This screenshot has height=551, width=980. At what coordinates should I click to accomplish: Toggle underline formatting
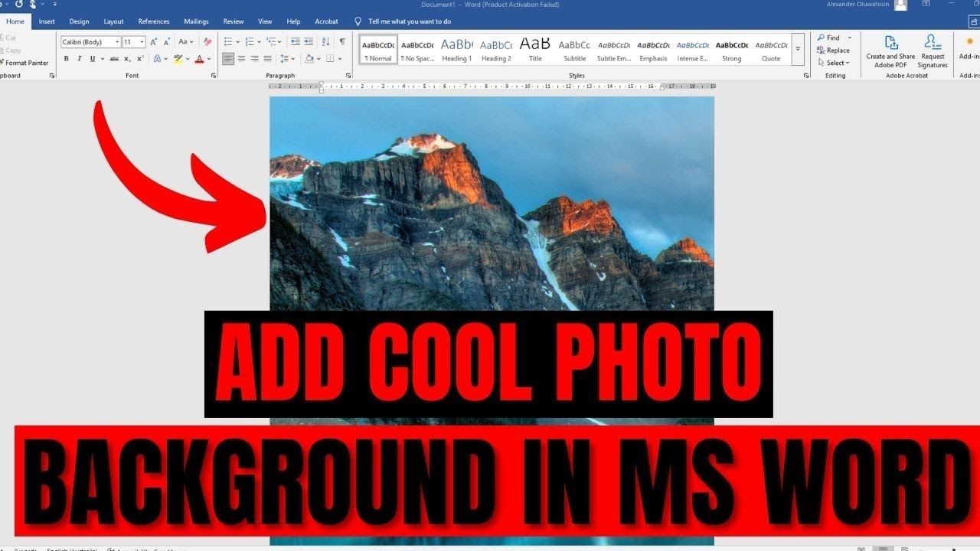[92, 59]
